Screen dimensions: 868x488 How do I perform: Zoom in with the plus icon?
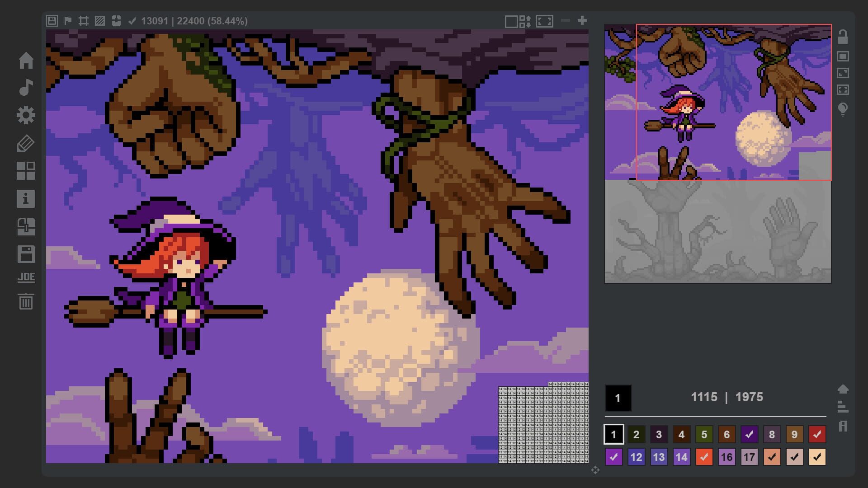(582, 20)
